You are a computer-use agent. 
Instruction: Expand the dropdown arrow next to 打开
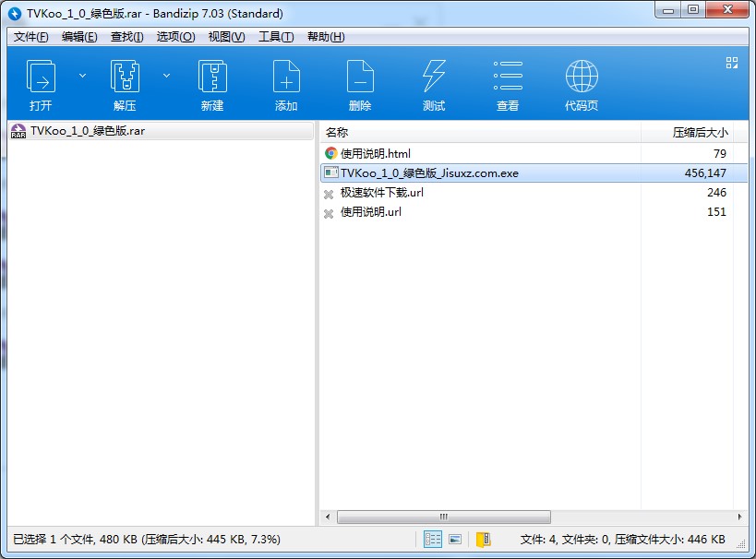pos(82,76)
